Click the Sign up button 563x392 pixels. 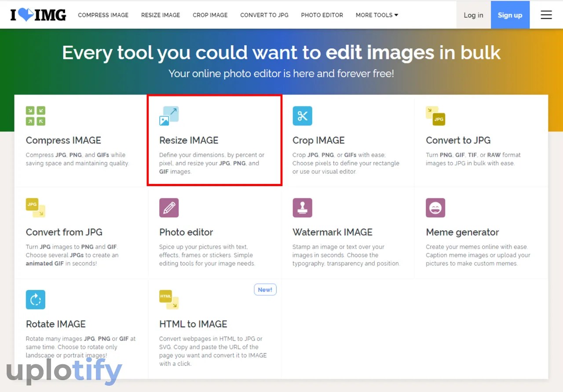pos(510,15)
